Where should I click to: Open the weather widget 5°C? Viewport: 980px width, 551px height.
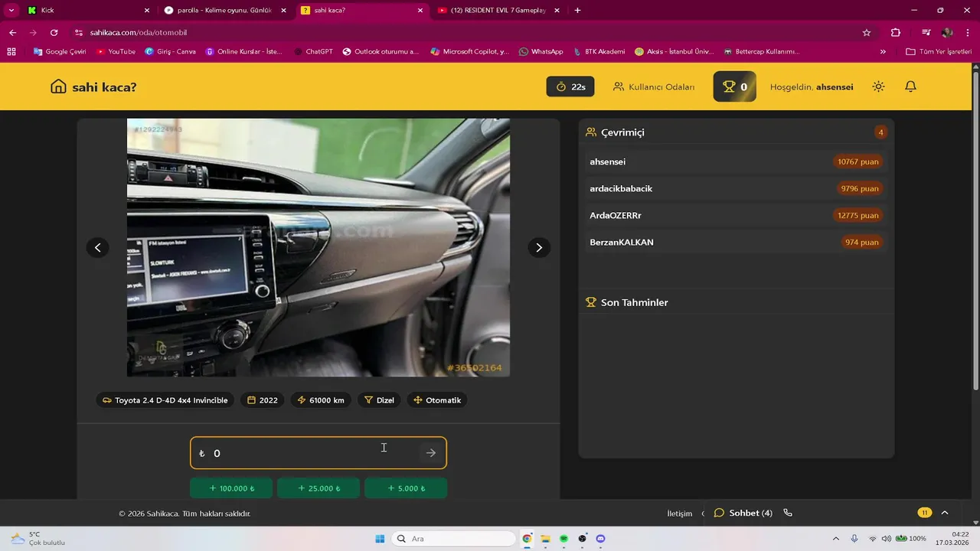[37, 539]
